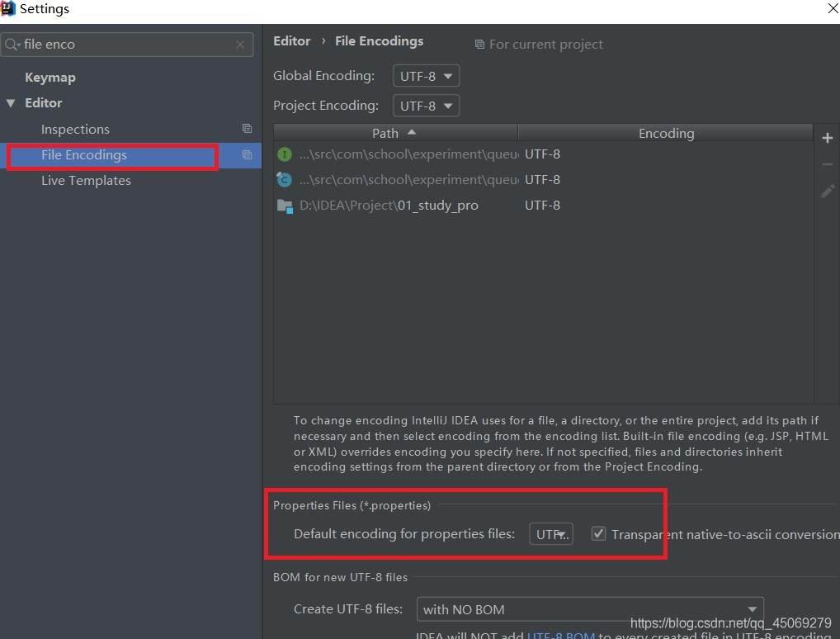Select the blue class file icon row
The height and width of the screenshot is (639, 840).
543,180
